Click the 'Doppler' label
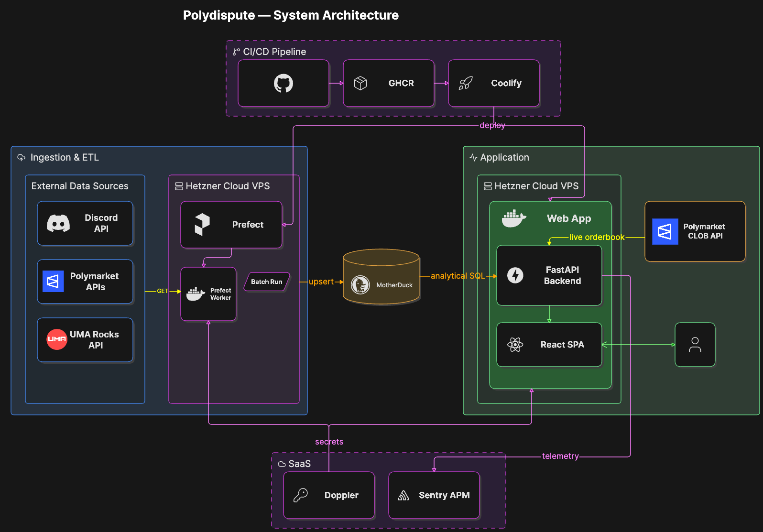This screenshot has width=763, height=532. click(341, 495)
